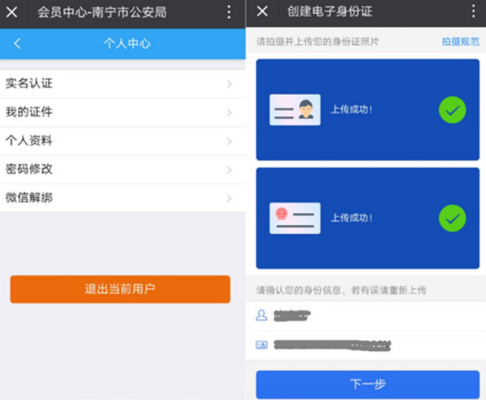486x400 pixels.
Task: Open 实名认证 row
Action: (x=123, y=84)
